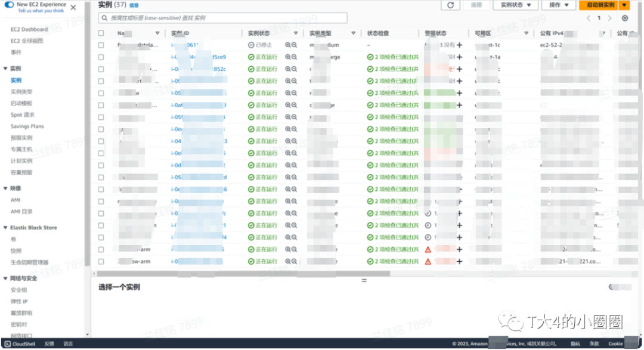
Task: Open 安全组 in sidebar
Action: [x=19, y=290]
